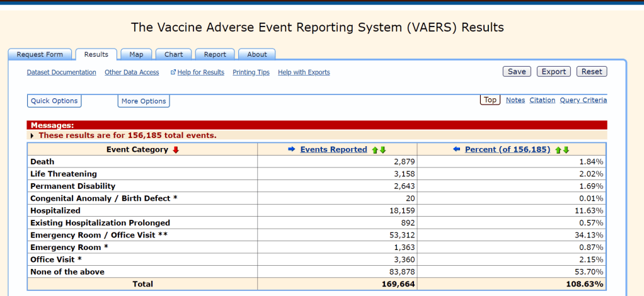The image size is (644, 296).
Task: Sort Percent column descending with down arrow
Action: (566, 150)
